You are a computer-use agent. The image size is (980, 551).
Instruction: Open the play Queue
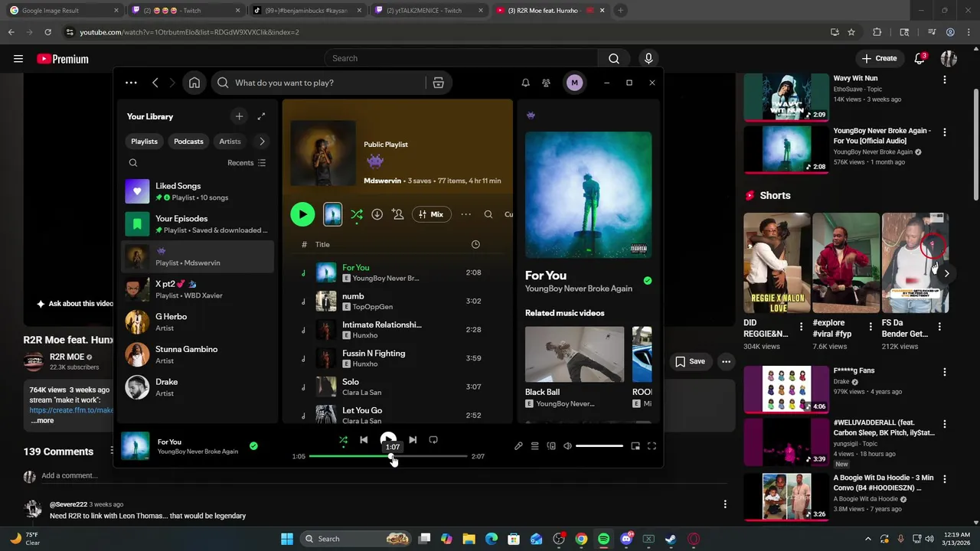[x=534, y=446]
